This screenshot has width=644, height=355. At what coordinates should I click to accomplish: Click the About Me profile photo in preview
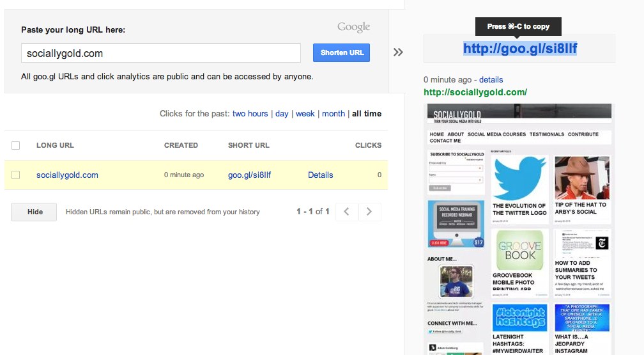[456, 281]
